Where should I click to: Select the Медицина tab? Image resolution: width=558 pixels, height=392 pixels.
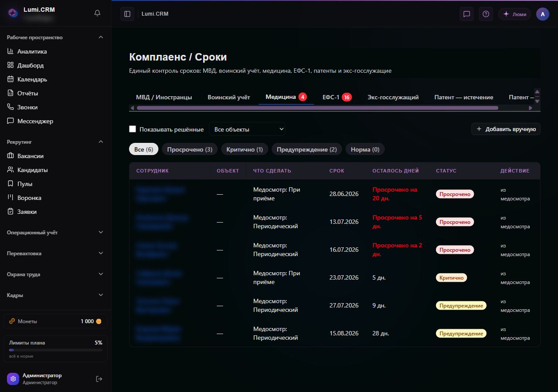coord(286,97)
